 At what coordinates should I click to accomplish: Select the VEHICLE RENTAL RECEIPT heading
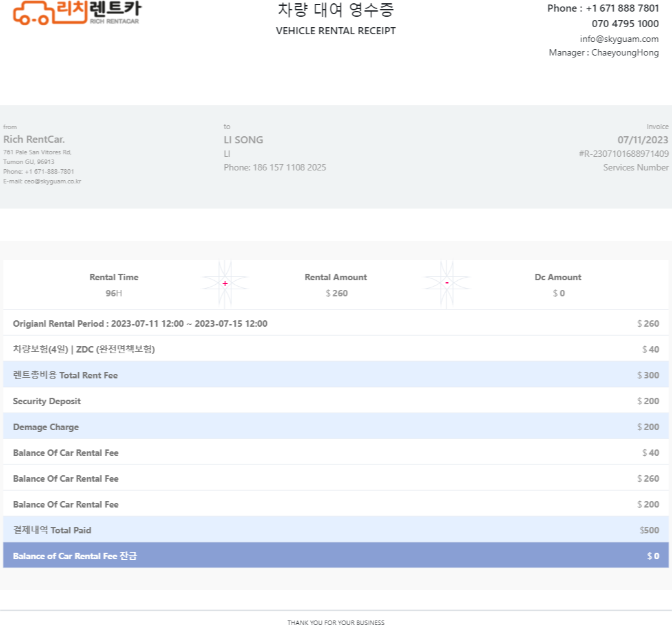coord(335,31)
